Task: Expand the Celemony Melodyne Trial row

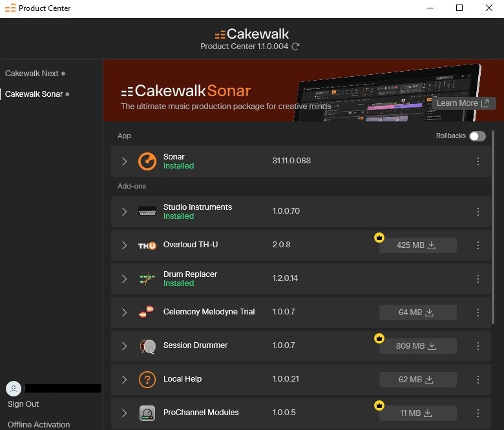Action: (124, 312)
